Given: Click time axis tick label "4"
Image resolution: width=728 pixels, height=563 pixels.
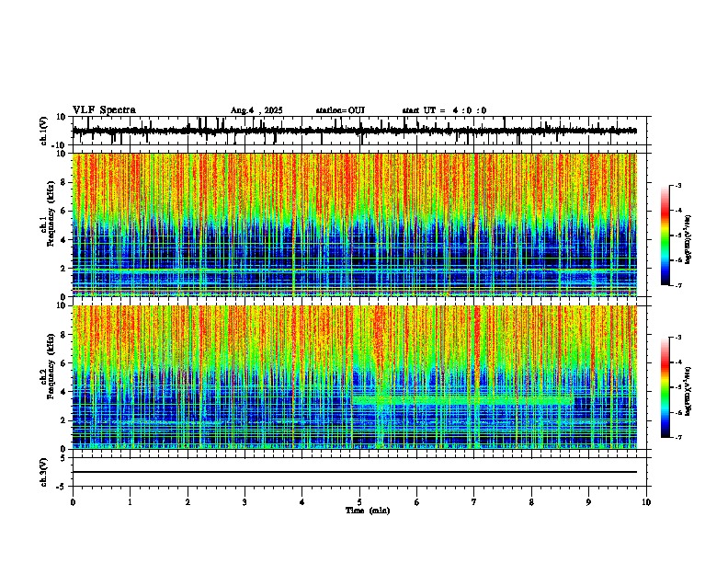Looking at the screenshot, I should pyautogui.click(x=302, y=502).
